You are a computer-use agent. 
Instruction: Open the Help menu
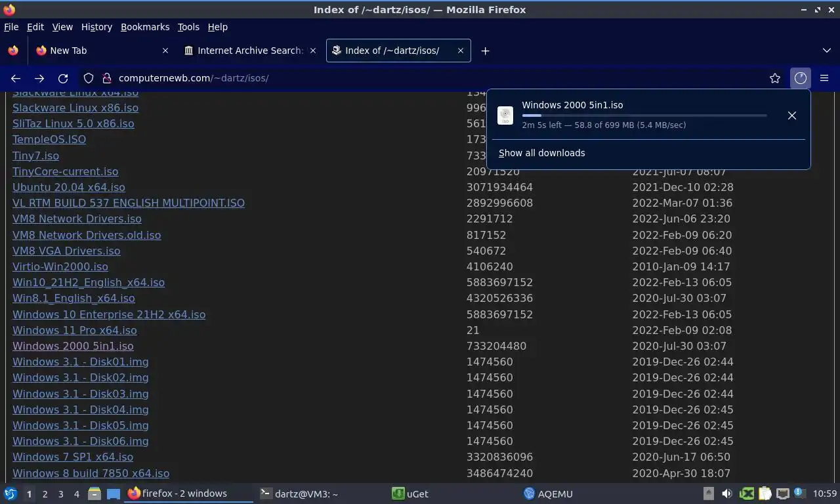218,27
